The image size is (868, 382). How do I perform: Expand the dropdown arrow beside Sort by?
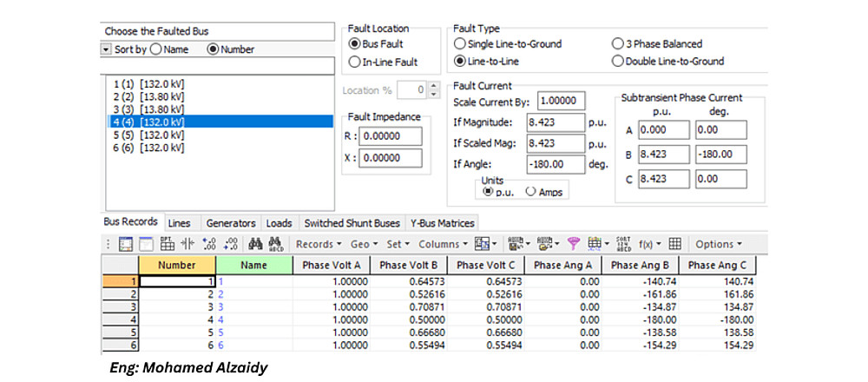[x=106, y=49]
